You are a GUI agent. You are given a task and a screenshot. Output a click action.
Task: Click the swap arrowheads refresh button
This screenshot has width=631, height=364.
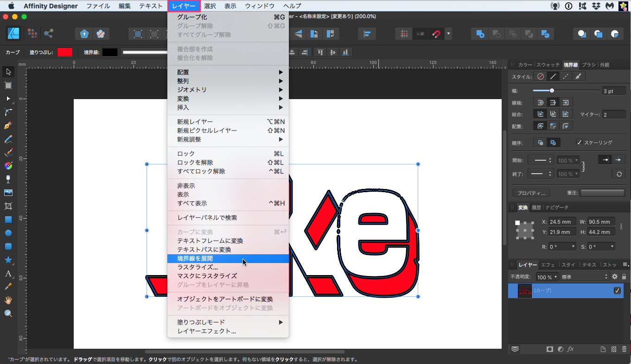(x=618, y=174)
